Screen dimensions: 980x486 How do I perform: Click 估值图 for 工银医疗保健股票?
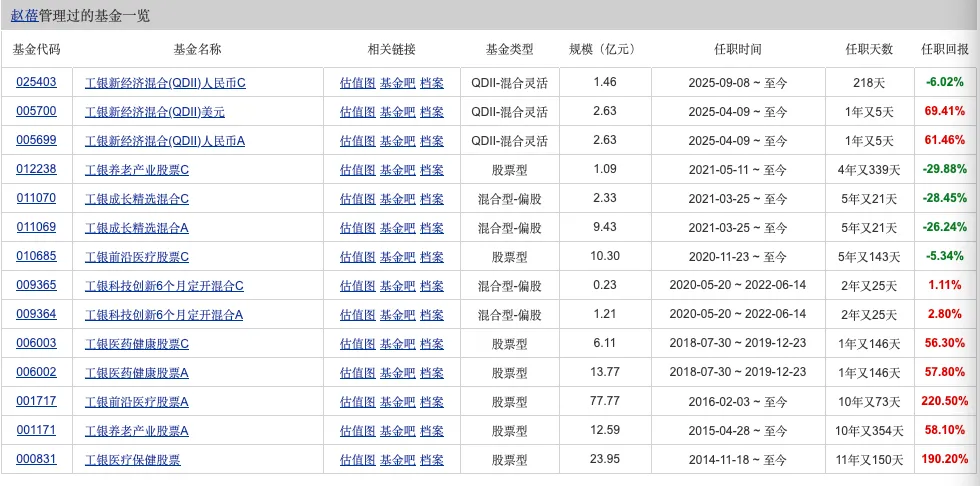[357, 459]
